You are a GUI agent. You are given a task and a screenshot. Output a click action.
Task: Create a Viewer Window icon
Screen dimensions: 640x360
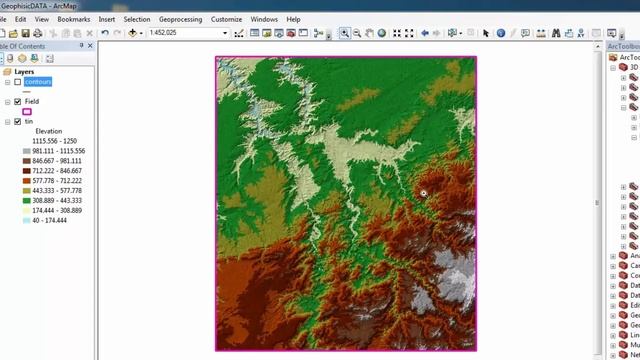611,33
